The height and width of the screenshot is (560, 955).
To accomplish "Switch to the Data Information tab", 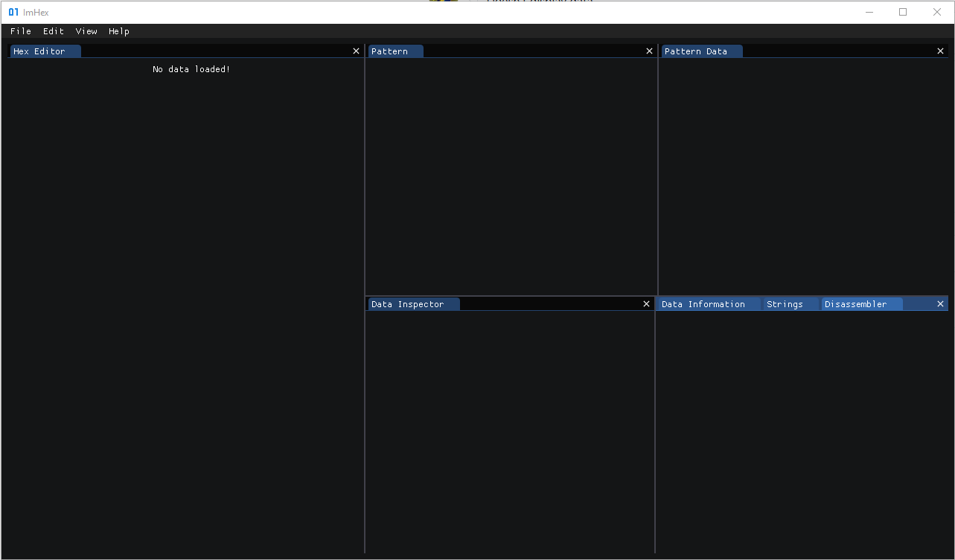I will 709,304.
